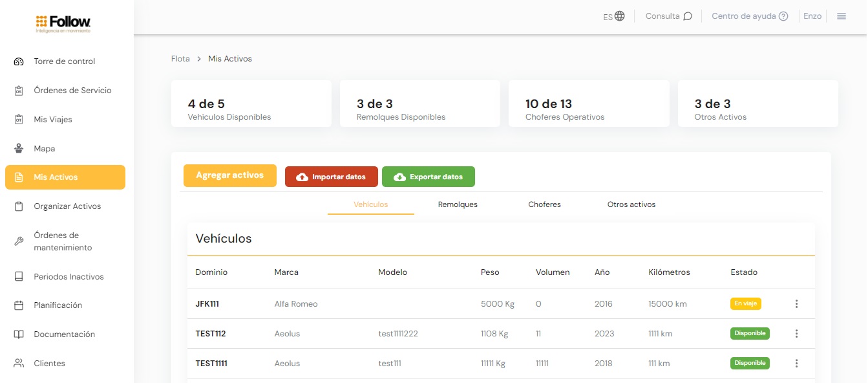Click the Torre de control dashboard icon
Image resolution: width=868 pixels, height=383 pixels.
click(19, 61)
